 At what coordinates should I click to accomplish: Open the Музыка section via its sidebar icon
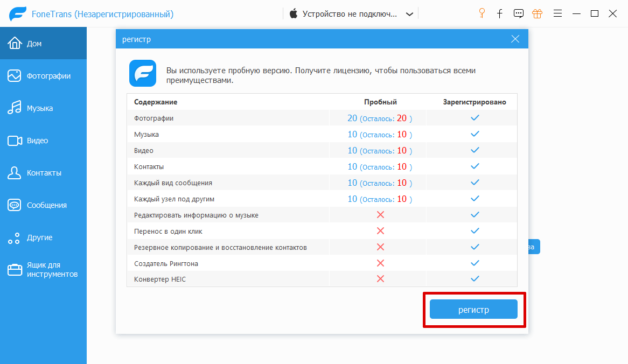[15, 108]
